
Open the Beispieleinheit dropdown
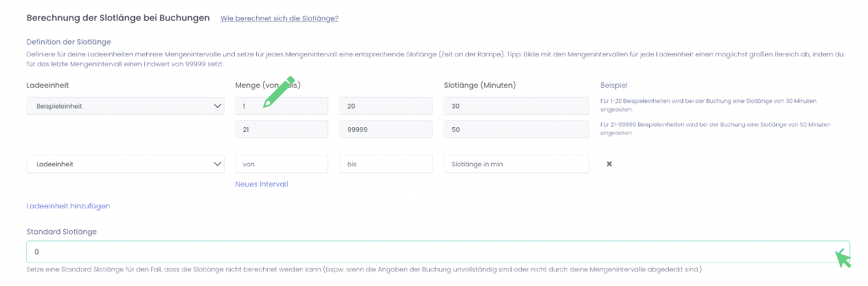[x=126, y=106]
